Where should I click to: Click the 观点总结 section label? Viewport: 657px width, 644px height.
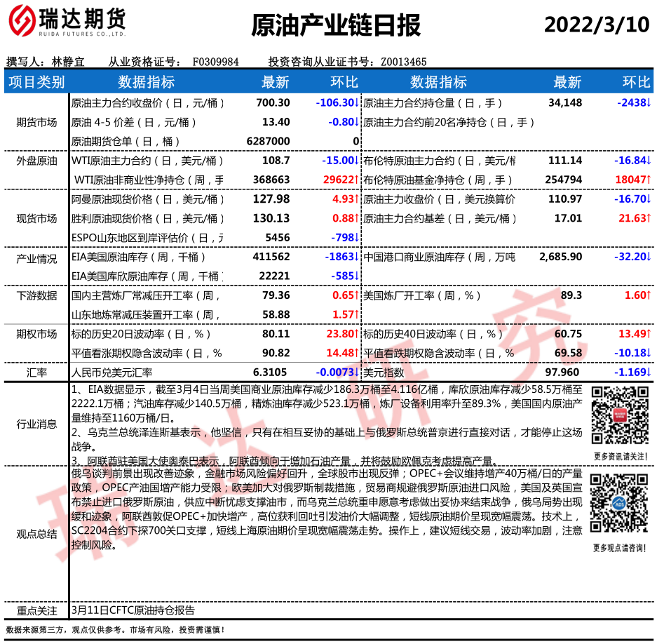point(36,535)
